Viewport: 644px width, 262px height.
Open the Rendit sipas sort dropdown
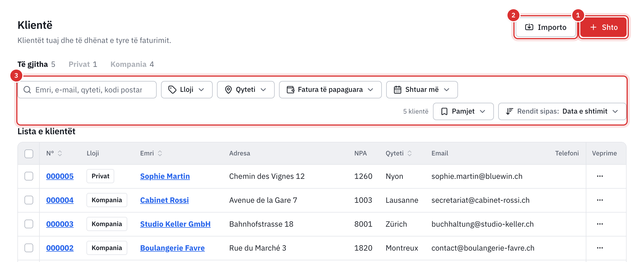562,111
